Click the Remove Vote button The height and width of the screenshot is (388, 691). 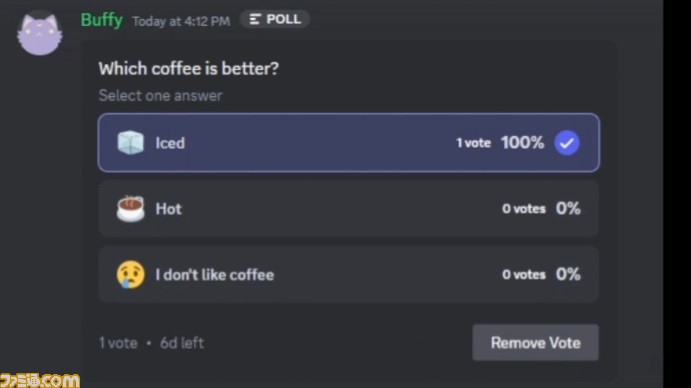535,343
